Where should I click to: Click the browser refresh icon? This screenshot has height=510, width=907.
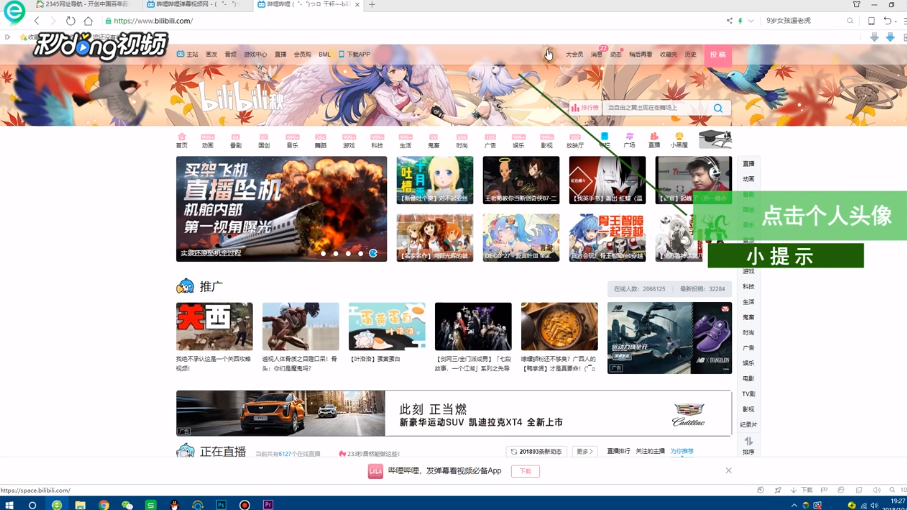pos(71,21)
